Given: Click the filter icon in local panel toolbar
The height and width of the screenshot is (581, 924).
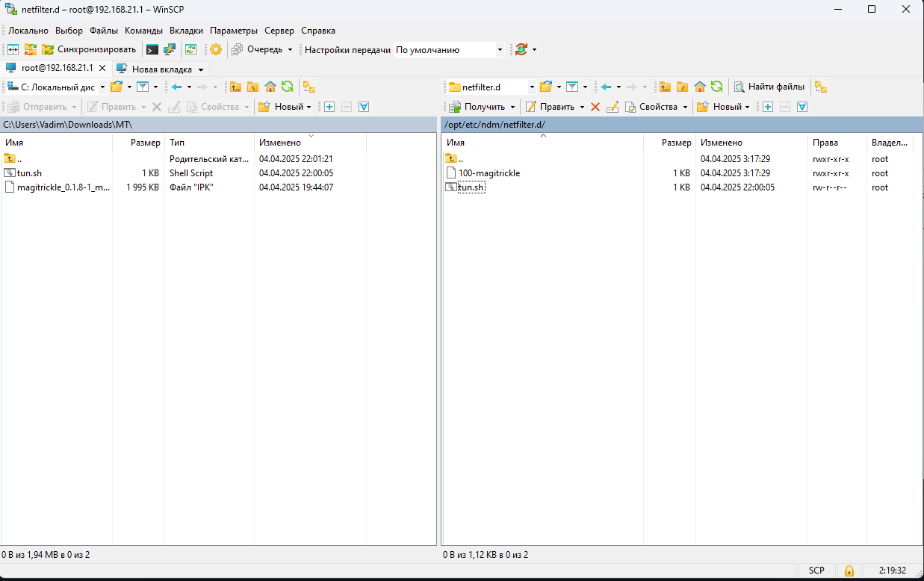Looking at the screenshot, I should 143,87.
